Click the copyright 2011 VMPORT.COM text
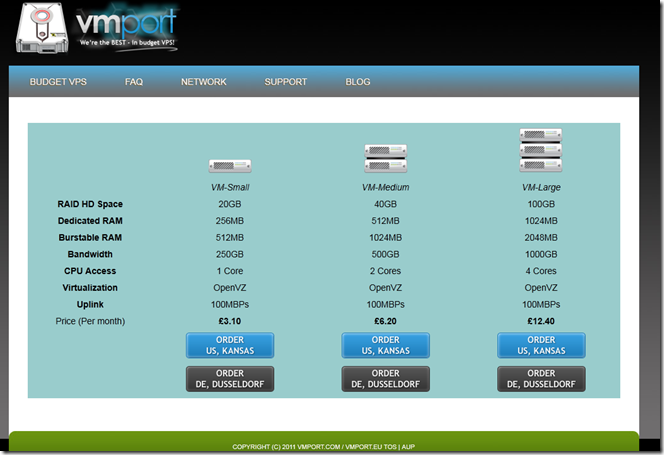664x455 pixels. click(286, 447)
